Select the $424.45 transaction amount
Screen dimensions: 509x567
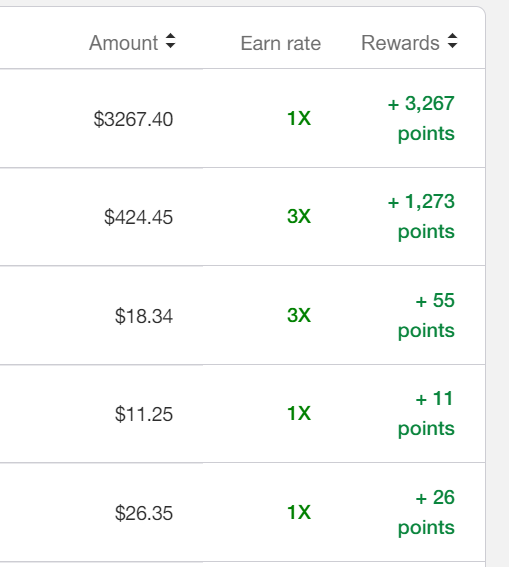point(138,217)
